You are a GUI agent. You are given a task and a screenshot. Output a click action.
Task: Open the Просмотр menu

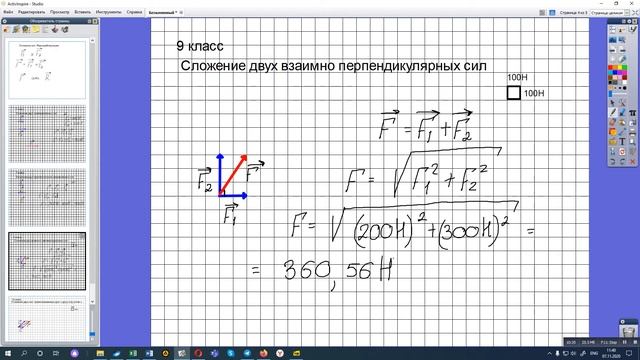click(x=60, y=12)
